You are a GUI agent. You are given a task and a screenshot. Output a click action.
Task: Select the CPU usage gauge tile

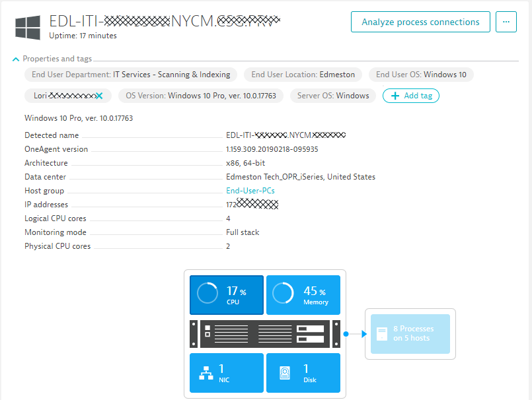pyautogui.click(x=226, y=294)
